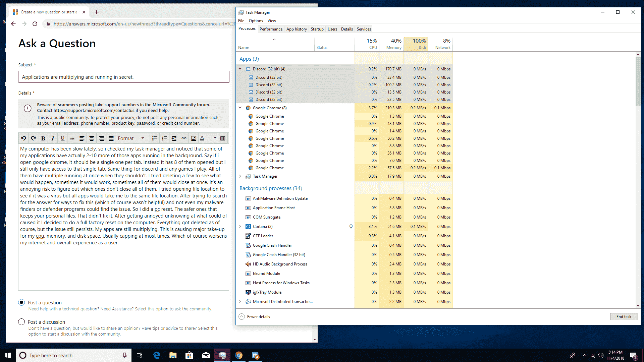Select the CTF Loader process
The height and width of the screenshot is (362, 644).
344,236
